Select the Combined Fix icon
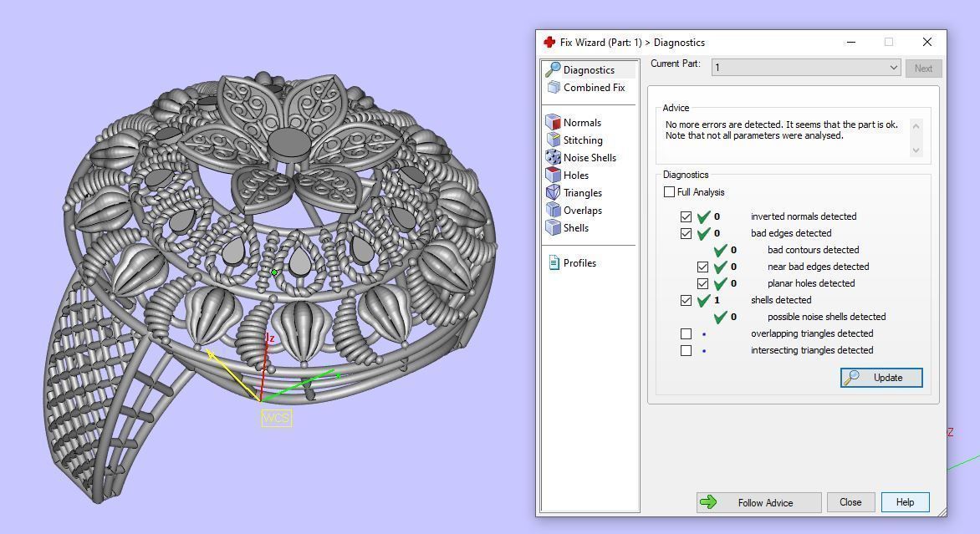 (553, 88)
